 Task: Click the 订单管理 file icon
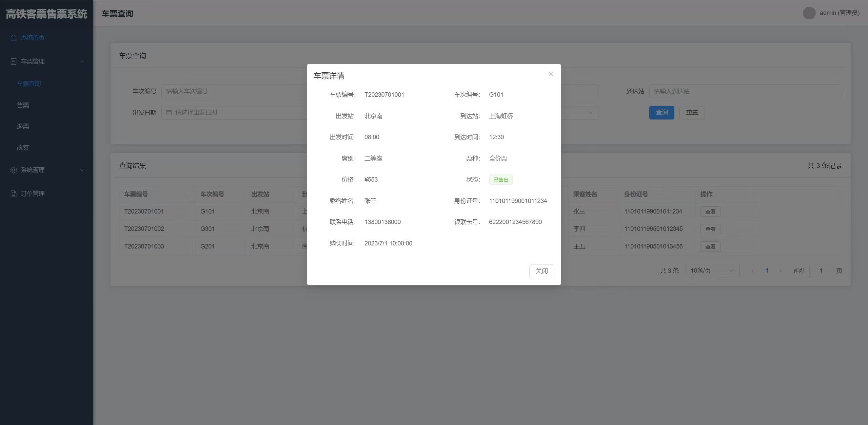pyautogui.click(x=14, y=194)
